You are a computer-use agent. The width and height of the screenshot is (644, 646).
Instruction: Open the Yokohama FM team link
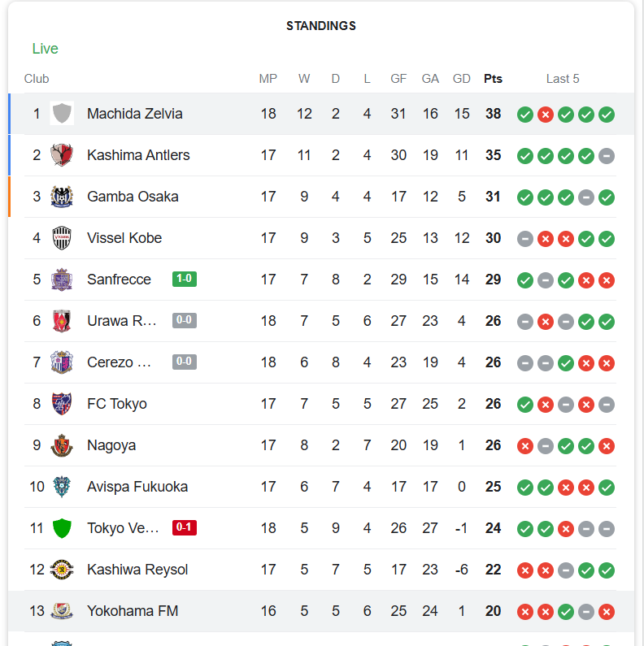pos(133,611)
